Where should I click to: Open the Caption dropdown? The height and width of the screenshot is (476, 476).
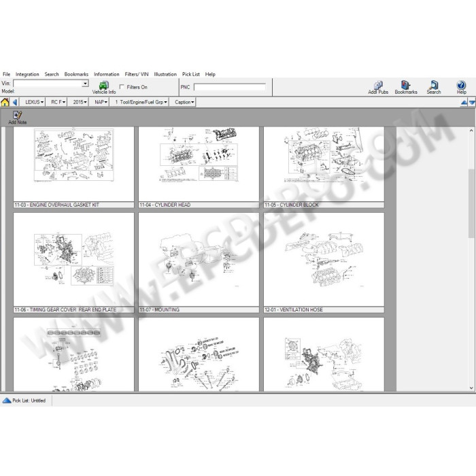click(184, 102)
